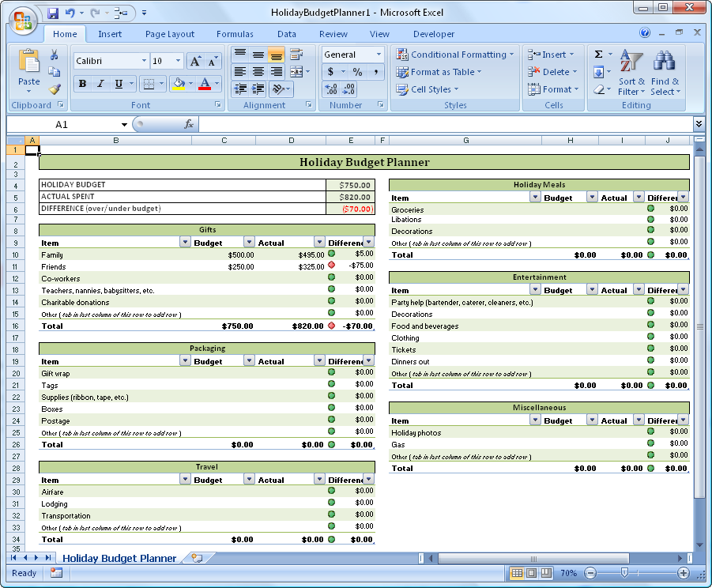Click the vertical scrollbar thumb

coord(699,326)
